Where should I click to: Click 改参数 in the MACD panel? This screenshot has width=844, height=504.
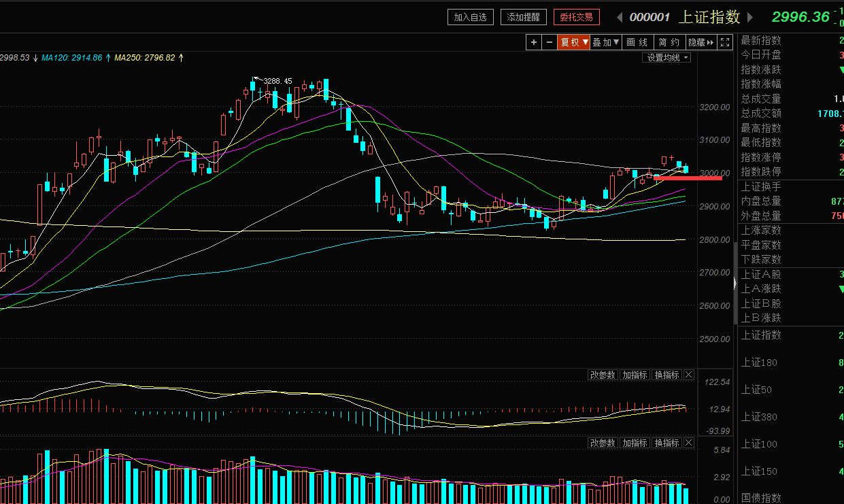pos(603,375)
